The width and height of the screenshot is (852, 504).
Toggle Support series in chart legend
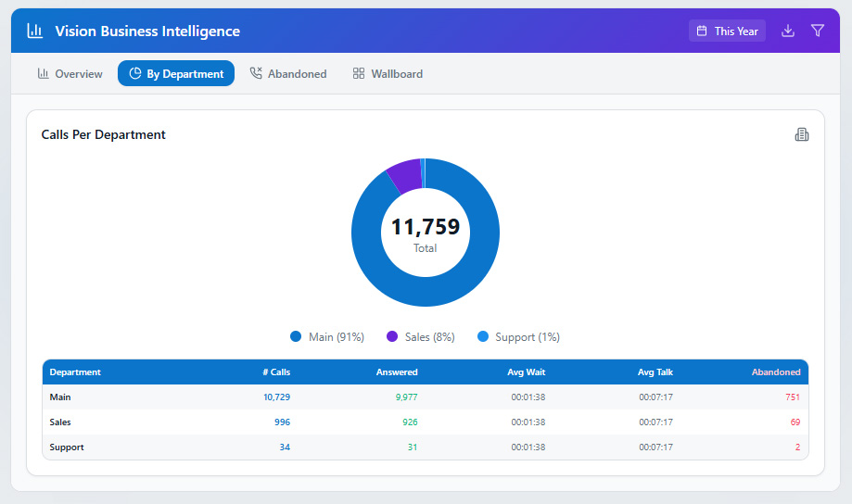(518, 337)
